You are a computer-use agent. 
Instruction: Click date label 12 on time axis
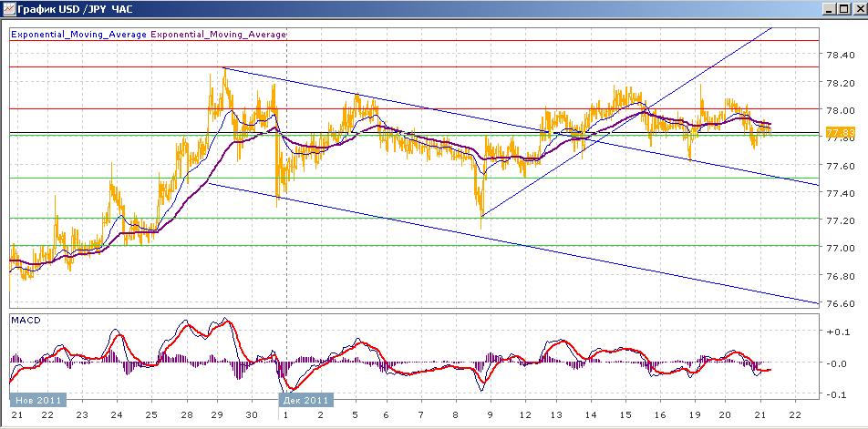pyautogui.click(x=525, y=415)
